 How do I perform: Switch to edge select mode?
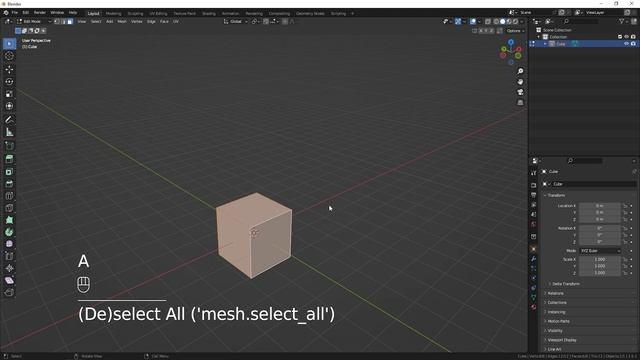(63, 21)
